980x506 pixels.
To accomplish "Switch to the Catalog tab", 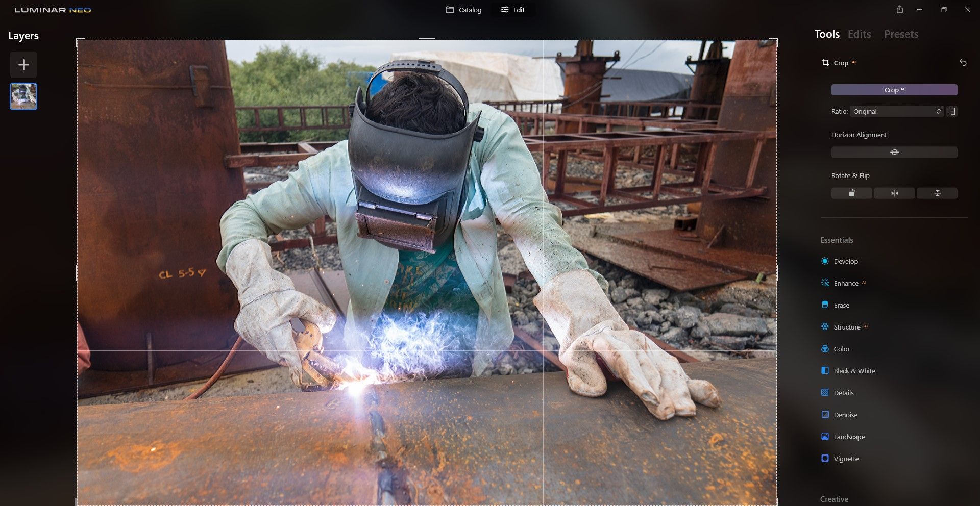I will pyautogui.click(x=463, y=10).
